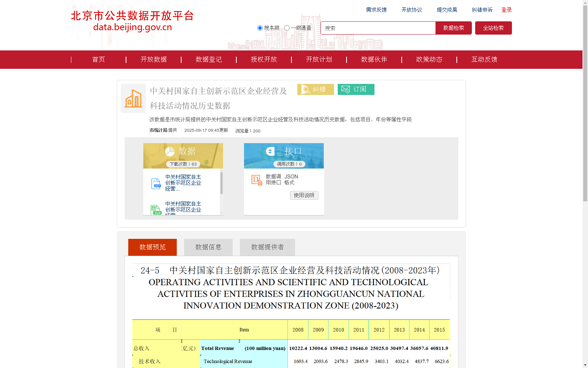Image resolution: width=588 pixels, height=368 pixels.
Task: Click the 2025-09-17 09:45更新 timestamp
Action: tap(206, 130)
